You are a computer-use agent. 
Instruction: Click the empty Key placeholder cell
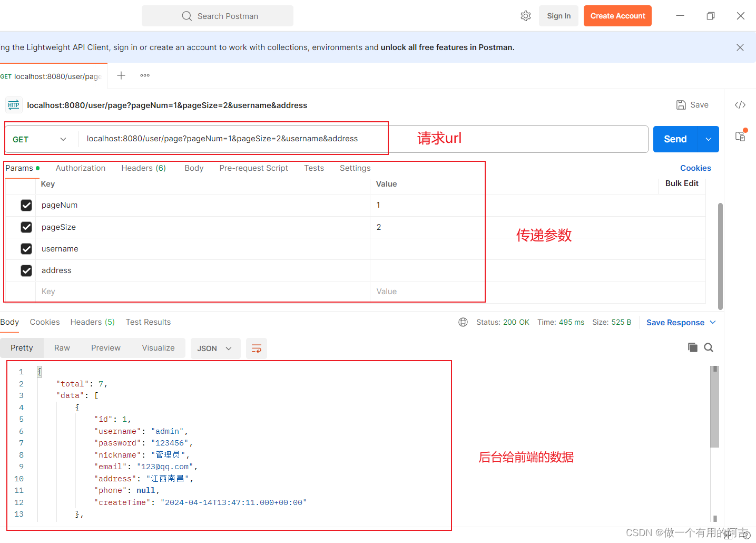coord(203,292)
